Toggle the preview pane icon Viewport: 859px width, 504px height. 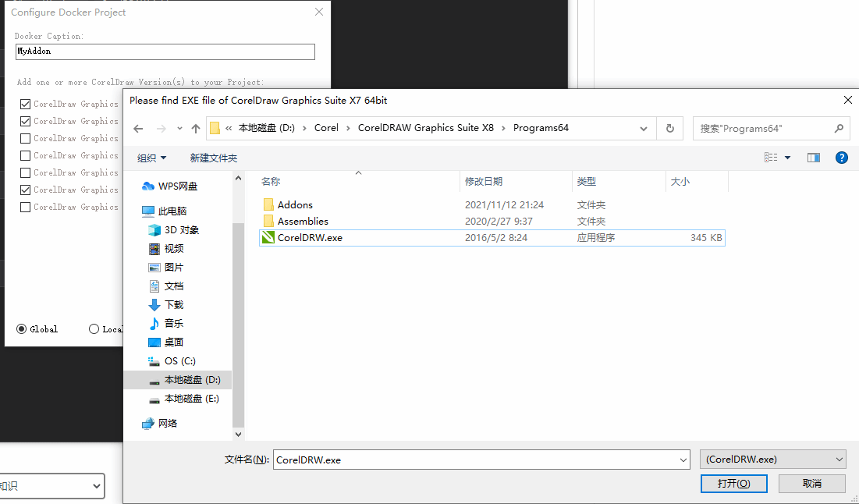[x=814, y=158]
